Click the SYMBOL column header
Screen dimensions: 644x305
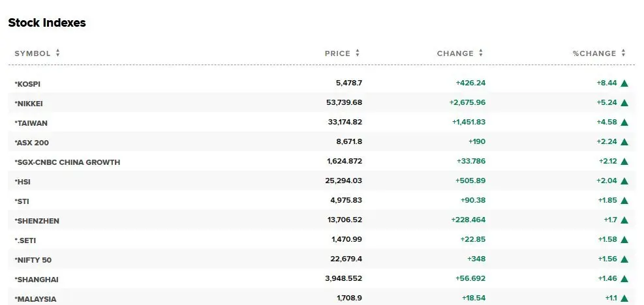pyautogui.click(x=32, y=53)
